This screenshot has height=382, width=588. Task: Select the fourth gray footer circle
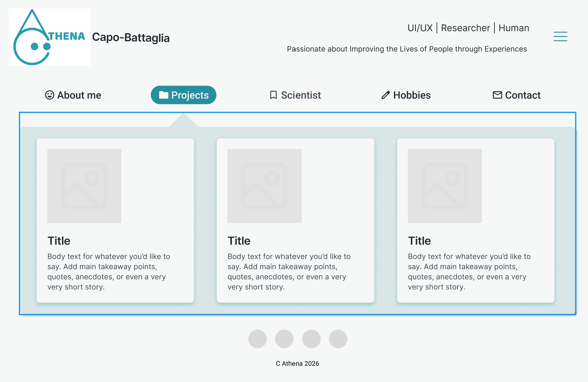[x=338, y=339]
